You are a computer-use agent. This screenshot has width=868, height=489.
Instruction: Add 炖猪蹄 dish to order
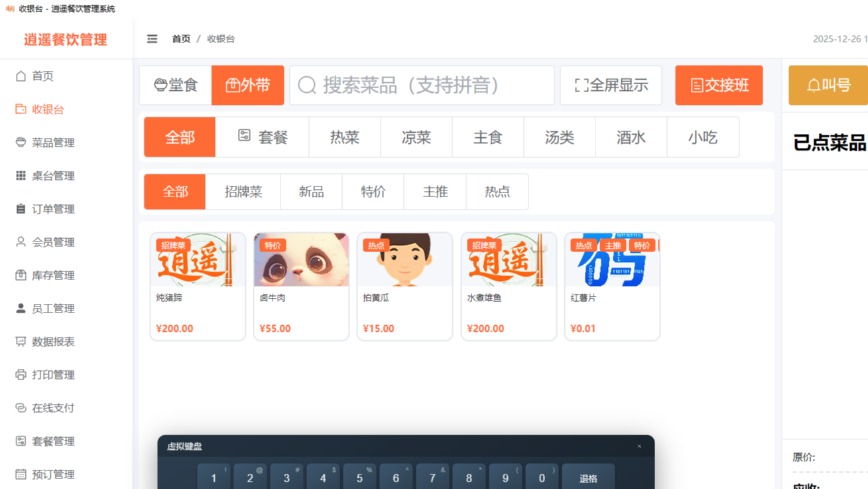[x=198, y=286]
